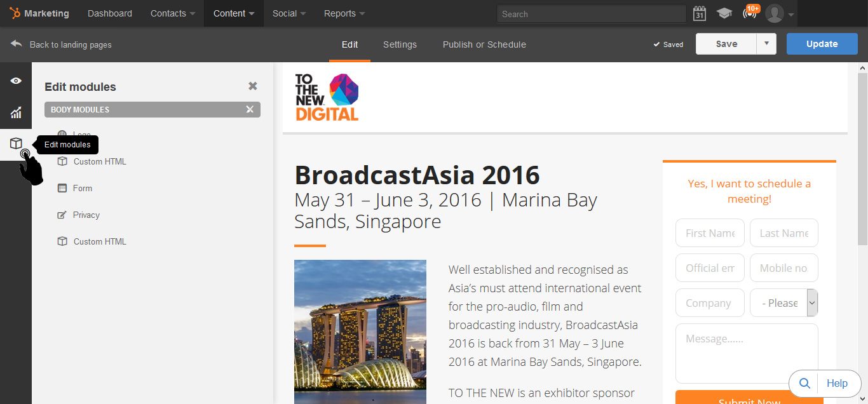Select the Privacy module in list
The image size is (868, 404).
pos(86,215)
